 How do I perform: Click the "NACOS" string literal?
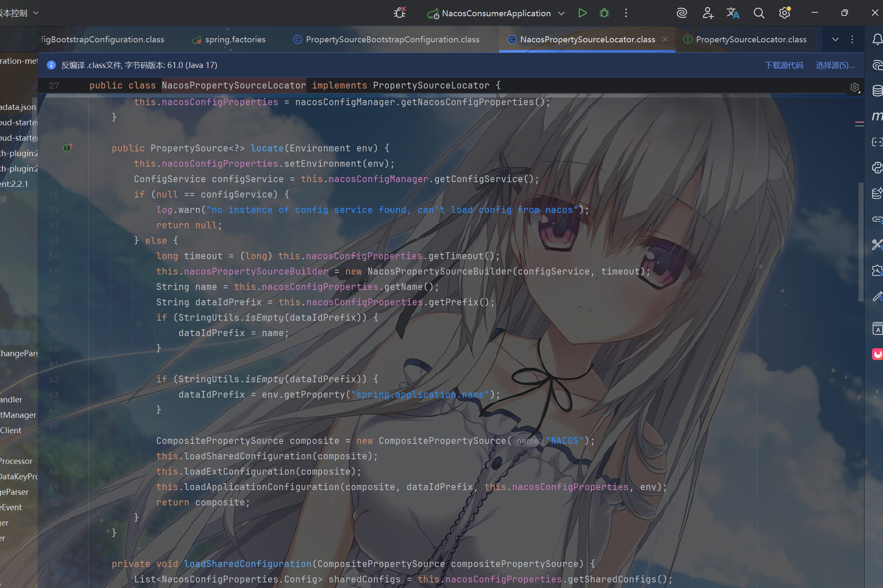tap(565, 440)
